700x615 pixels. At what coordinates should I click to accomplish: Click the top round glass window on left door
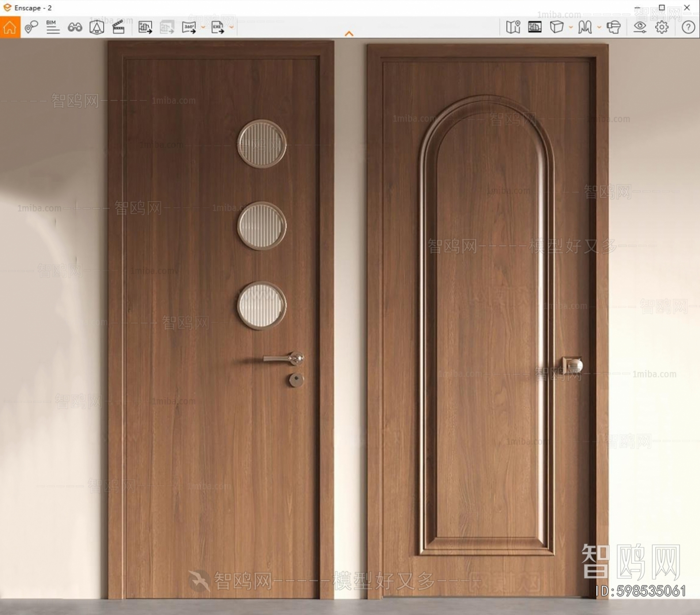pyautogui.click(x=262, y=144)
